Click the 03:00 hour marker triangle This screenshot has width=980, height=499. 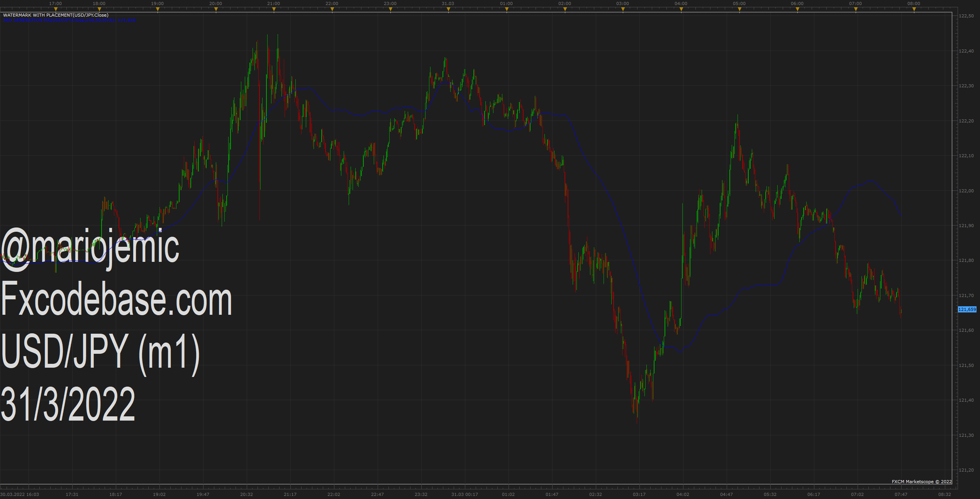(x=623, y=9)
